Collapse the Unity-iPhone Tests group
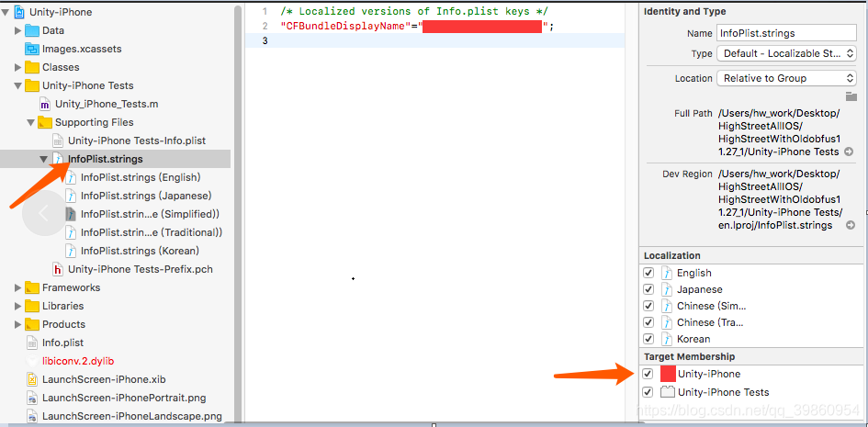868x427 pixels. (18, 85)
